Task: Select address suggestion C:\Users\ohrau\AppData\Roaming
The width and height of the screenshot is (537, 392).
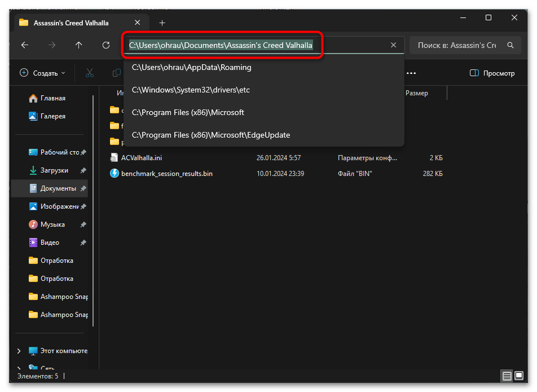Action: click(x=264, y=68)
